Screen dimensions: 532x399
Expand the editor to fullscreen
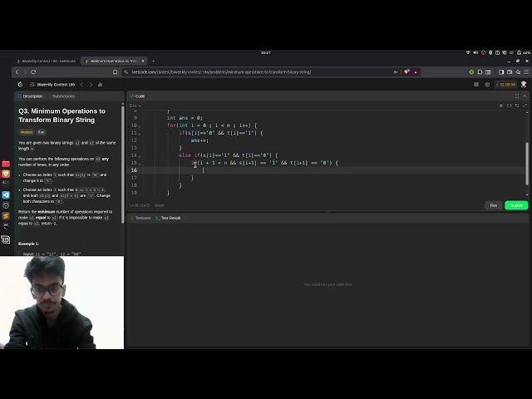525,106
